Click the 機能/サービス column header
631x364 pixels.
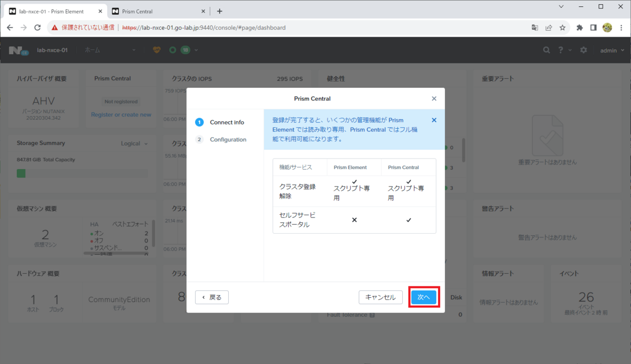[x=296, y=168]
